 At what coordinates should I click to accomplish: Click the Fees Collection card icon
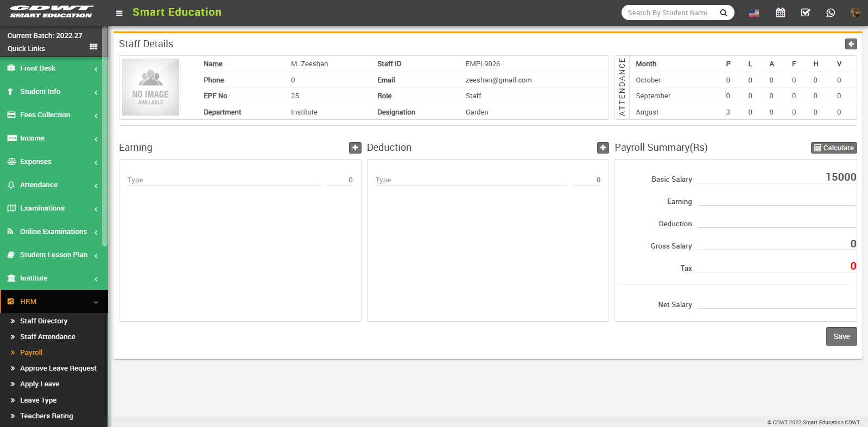pyautogui.click(x=11, y=115)
